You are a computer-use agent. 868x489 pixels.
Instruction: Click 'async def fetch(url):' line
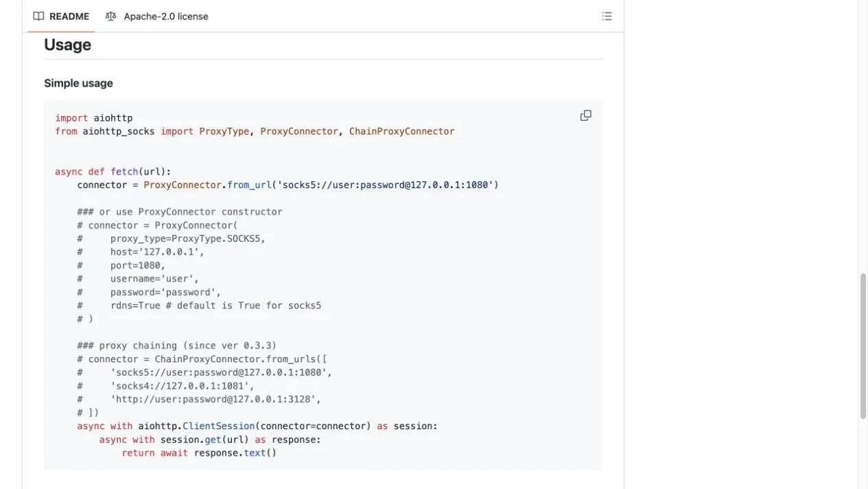[113, 172]
